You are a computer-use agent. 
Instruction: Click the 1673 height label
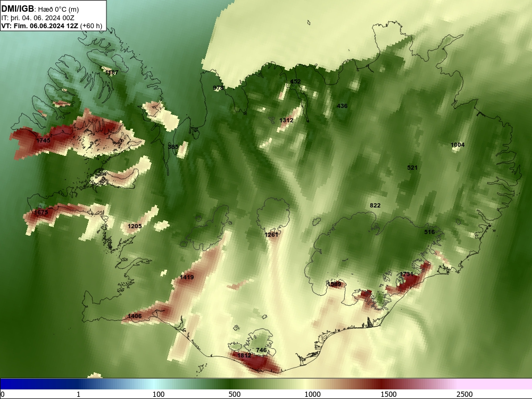coord(41,212)
